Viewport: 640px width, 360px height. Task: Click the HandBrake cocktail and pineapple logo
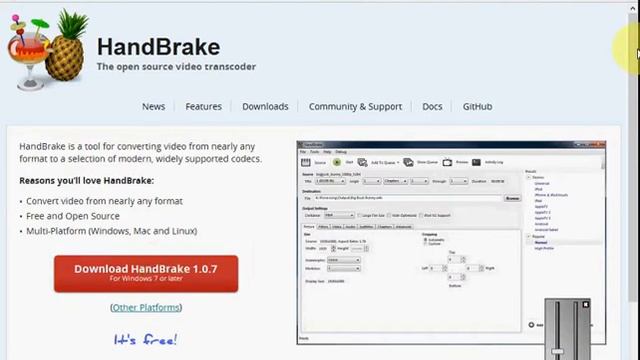tap(48, 50)
